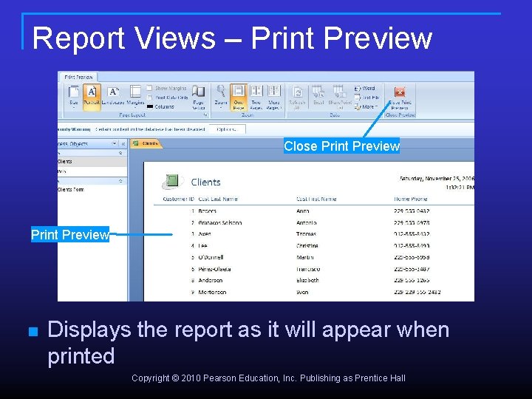Enable Show Margins checkbox
Viewport: 532px width, 399px height.
[x=149, y=88]
